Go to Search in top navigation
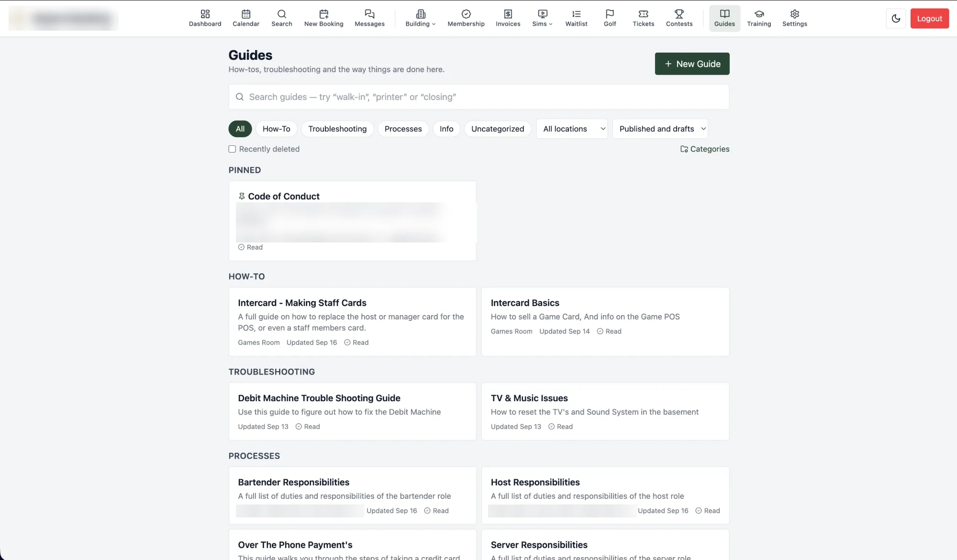The image size is (957, 560). pyautogui.click(x=281, y=18)
